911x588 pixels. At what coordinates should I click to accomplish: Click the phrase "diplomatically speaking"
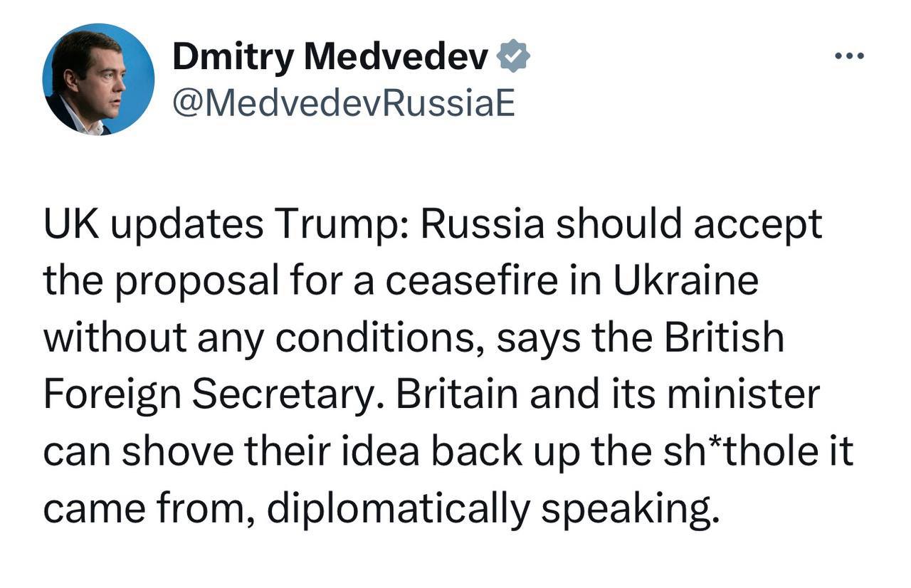click(x=489, y=507)
